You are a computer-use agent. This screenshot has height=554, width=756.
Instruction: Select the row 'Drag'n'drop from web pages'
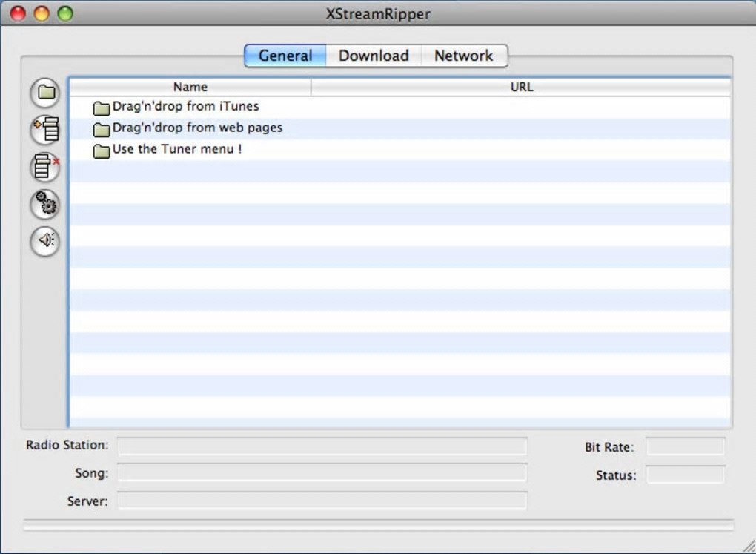pos(399,128)
